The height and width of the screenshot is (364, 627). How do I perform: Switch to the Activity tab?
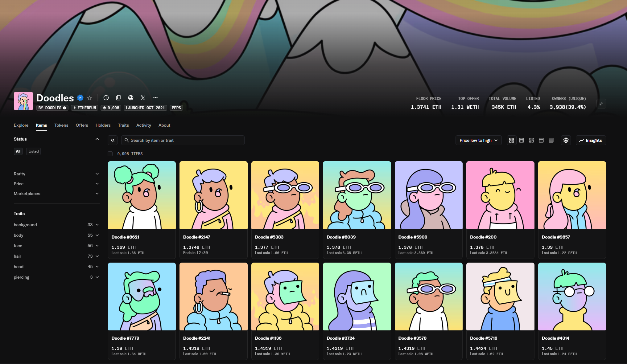point(144,125)
